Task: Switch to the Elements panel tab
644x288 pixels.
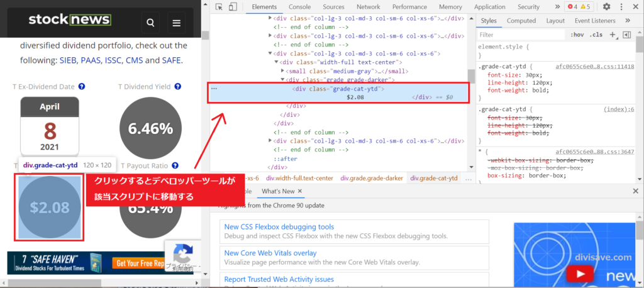Action: point(264,7)
